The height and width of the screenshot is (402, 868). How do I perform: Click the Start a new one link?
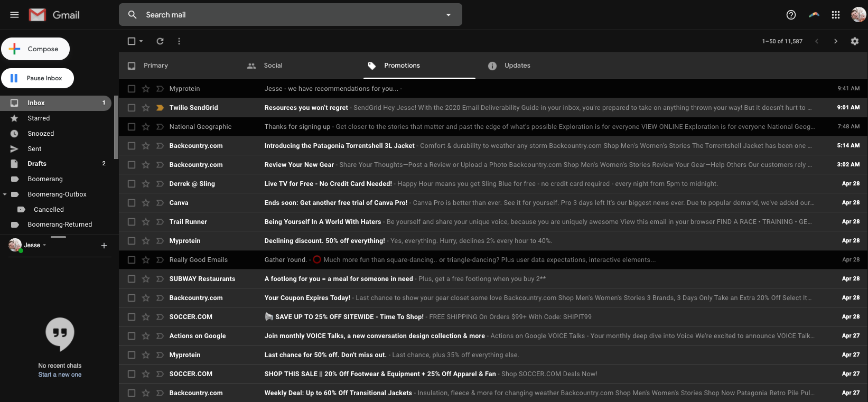pyautogui.click(x=60, y=375)
